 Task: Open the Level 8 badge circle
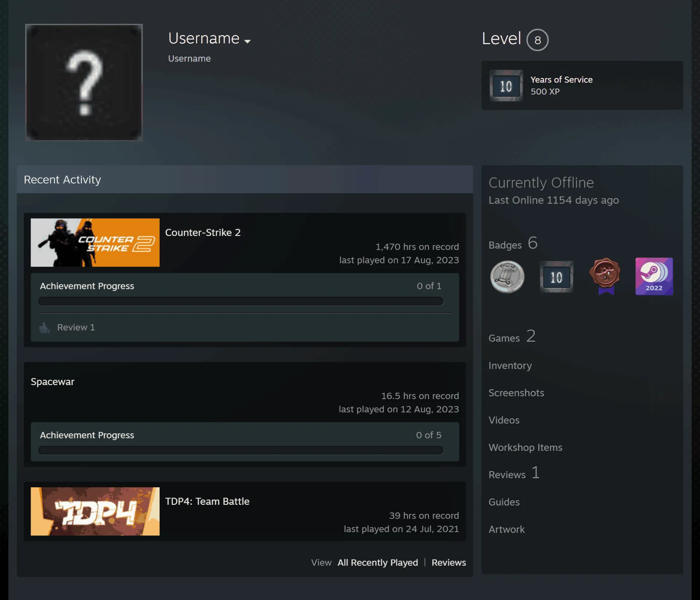click(537, 40)
